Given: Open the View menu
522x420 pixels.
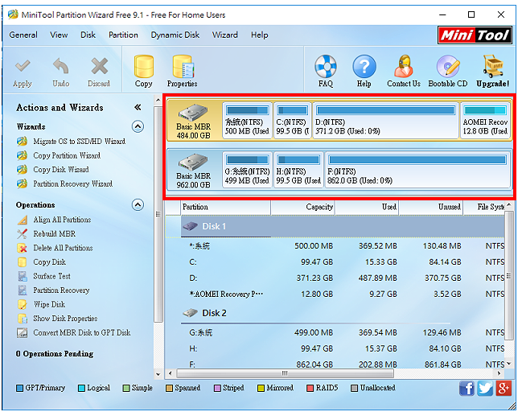Looking at the screenshot, I should coord(59,35).
